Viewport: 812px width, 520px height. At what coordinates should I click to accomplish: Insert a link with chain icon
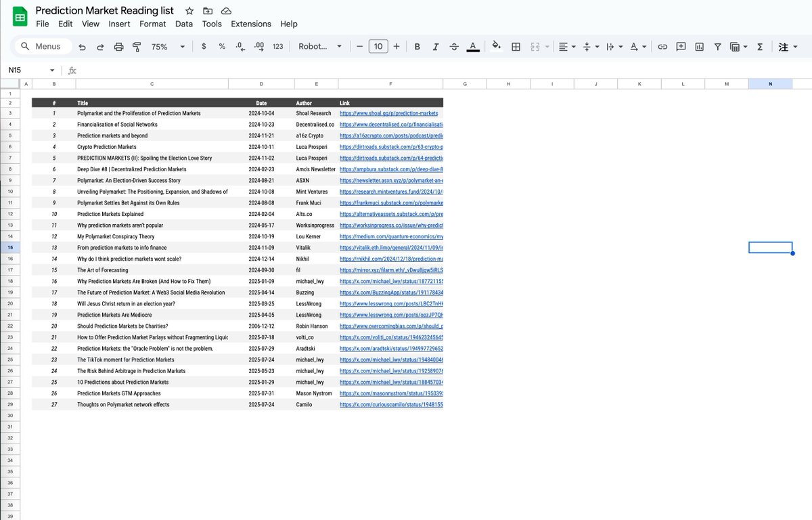[x=662, y=47]
